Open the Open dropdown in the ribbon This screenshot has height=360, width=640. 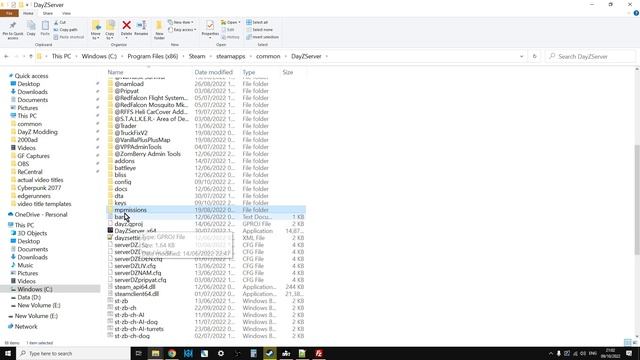[231, 22]
